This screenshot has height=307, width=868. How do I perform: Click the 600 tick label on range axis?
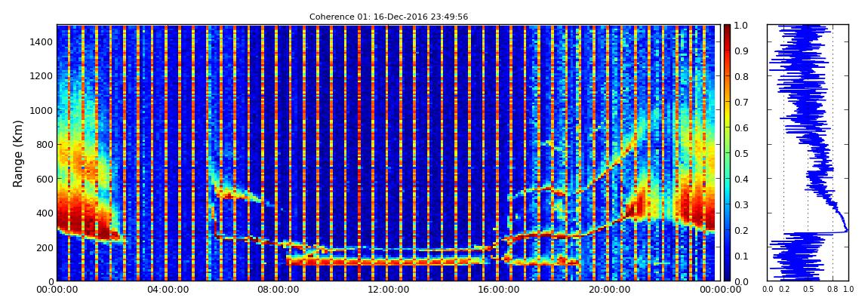[44, 179]
